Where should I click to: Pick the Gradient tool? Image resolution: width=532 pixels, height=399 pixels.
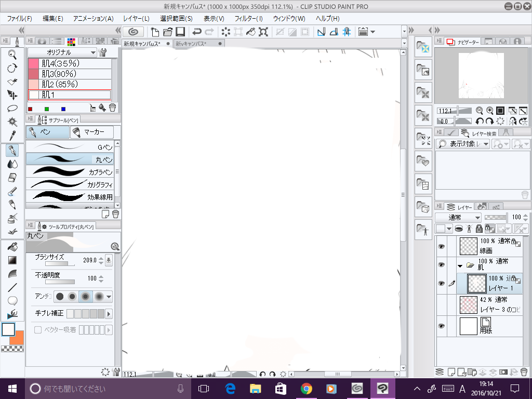[x=13, y=260]
